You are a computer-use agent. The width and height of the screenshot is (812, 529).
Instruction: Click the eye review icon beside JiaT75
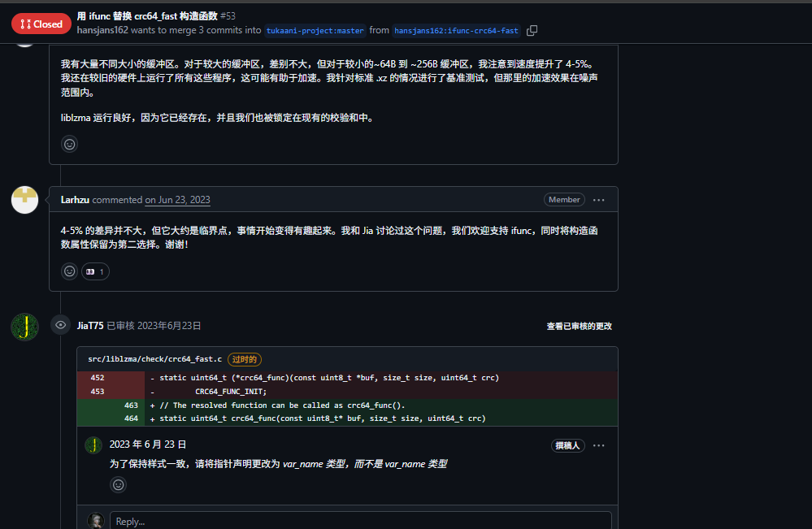coord(60,325)
